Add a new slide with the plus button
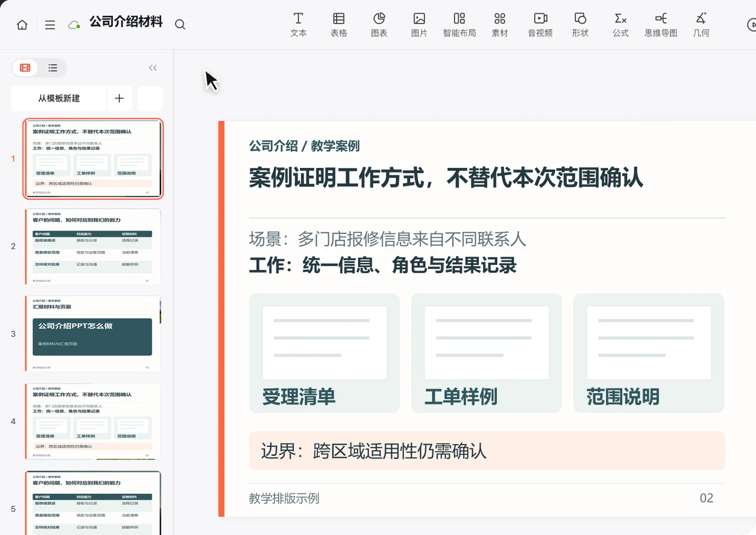 click(x=119, y=99)
